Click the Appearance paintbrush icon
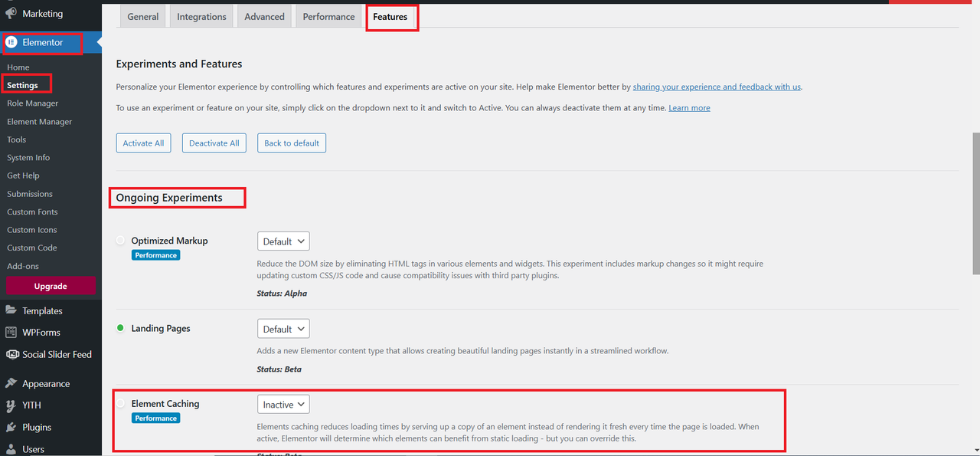The image size is (980, 456). pyautogui.click(x=11, y=384)
